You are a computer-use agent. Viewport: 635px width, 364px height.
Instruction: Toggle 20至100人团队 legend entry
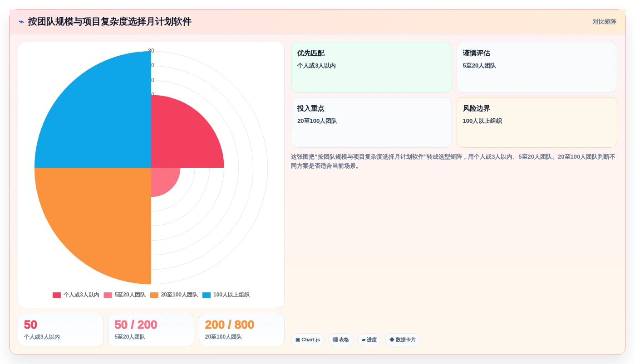tap(174, 295)
